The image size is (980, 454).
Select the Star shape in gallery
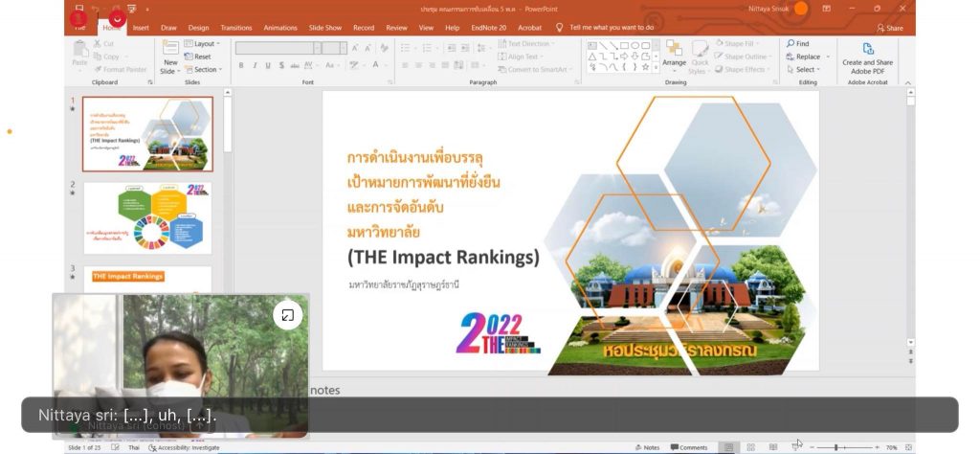pyautogui.click(x=646, y=67)
